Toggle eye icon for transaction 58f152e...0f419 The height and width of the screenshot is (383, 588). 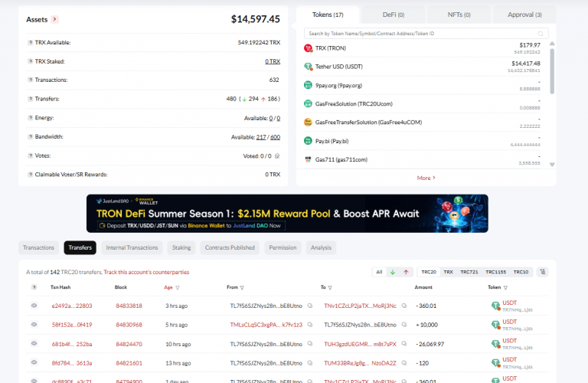[x=34, y=324]
